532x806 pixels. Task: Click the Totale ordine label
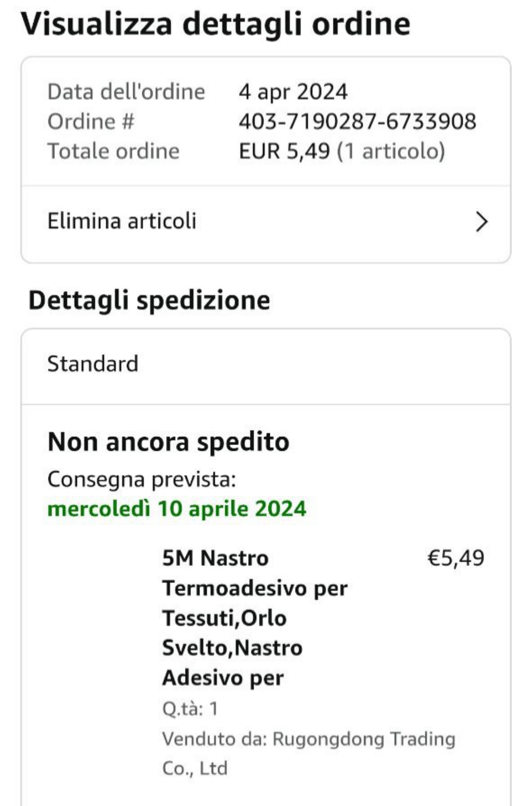point(113,151)
